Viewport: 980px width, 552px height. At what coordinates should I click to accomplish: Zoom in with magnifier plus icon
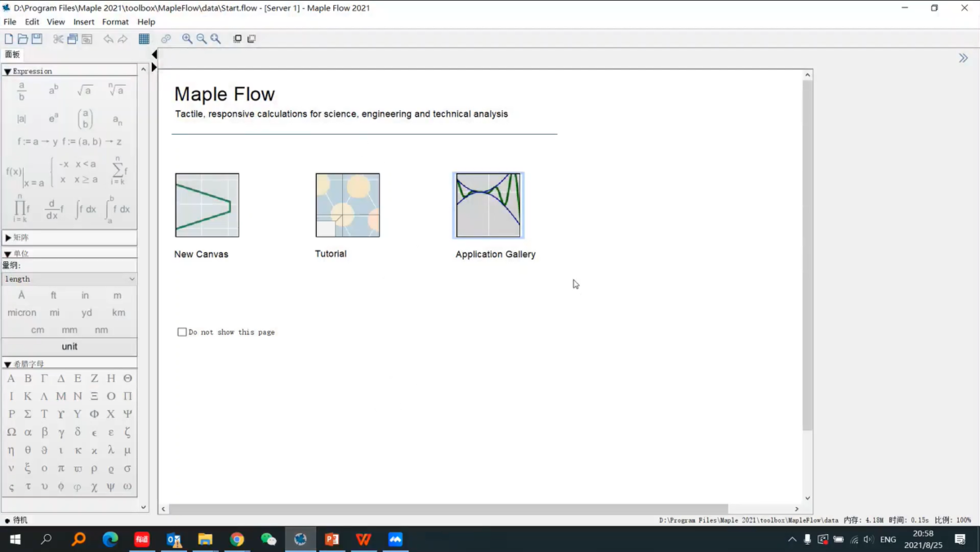tap(187, 38)
